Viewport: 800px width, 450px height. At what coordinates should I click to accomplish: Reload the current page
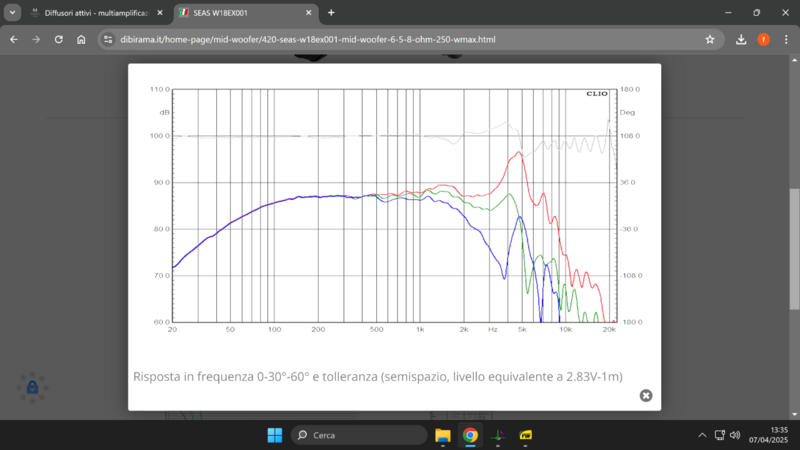(59, 39)
